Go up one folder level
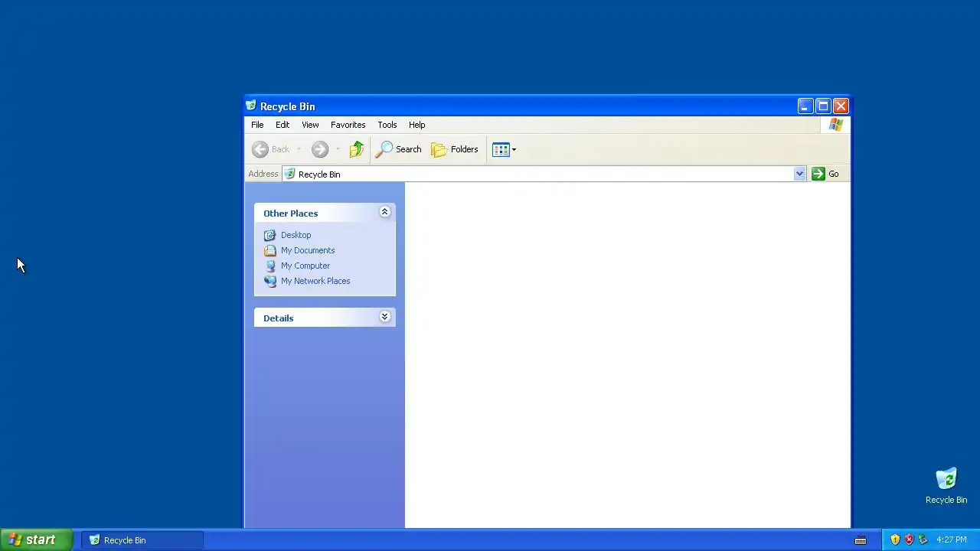The width and height of the screenshot is (980, 551). [356, 149]
